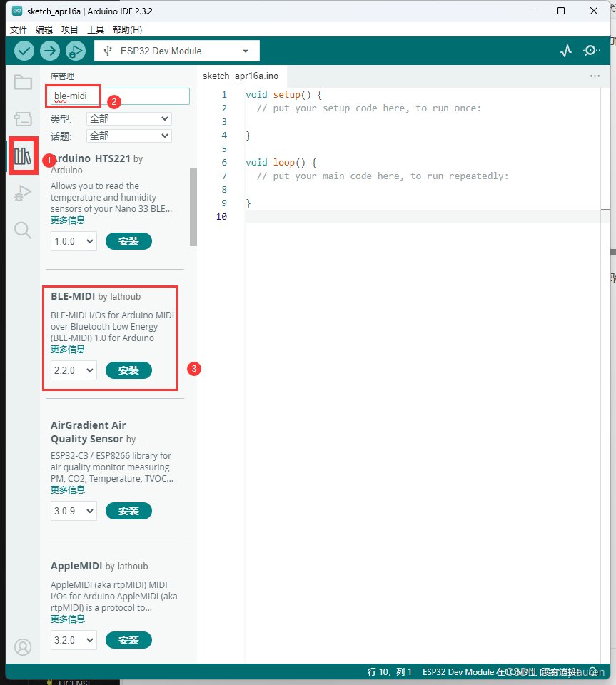Click the notification bell in status bar
The height and width of the screenshot is (685, 616).
593,671
